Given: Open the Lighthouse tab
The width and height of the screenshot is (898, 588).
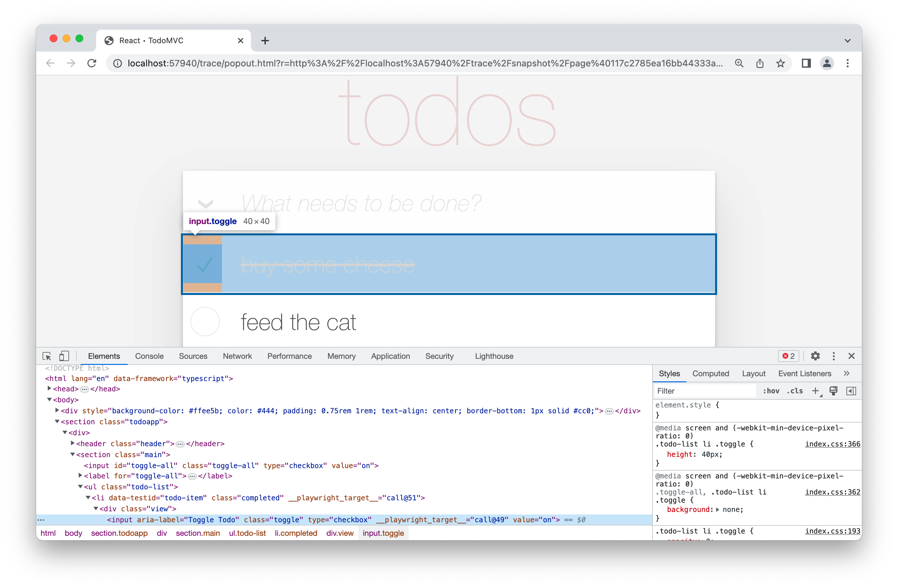Looking at the screenshot, I should click(494, 356).
